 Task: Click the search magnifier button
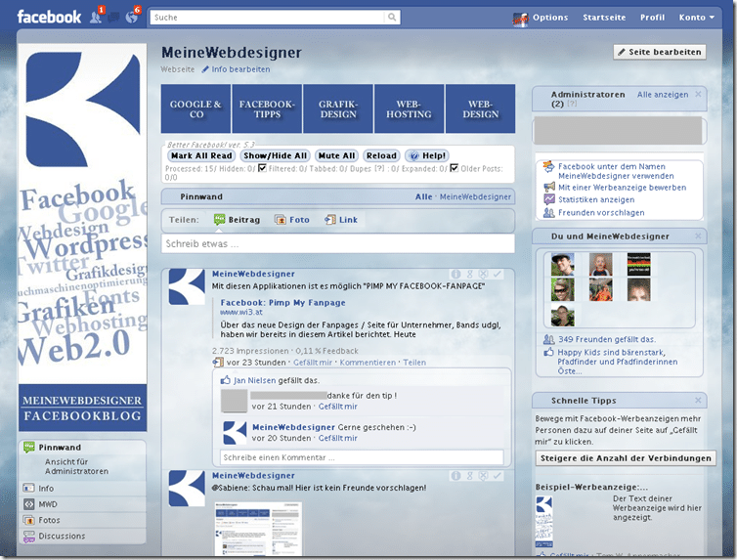[x=392, y=18]
